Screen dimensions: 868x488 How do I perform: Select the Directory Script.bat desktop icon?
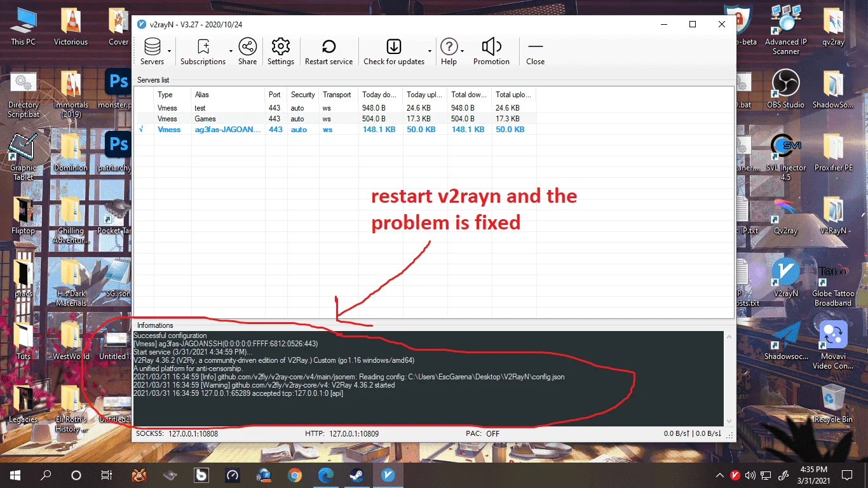24,95
